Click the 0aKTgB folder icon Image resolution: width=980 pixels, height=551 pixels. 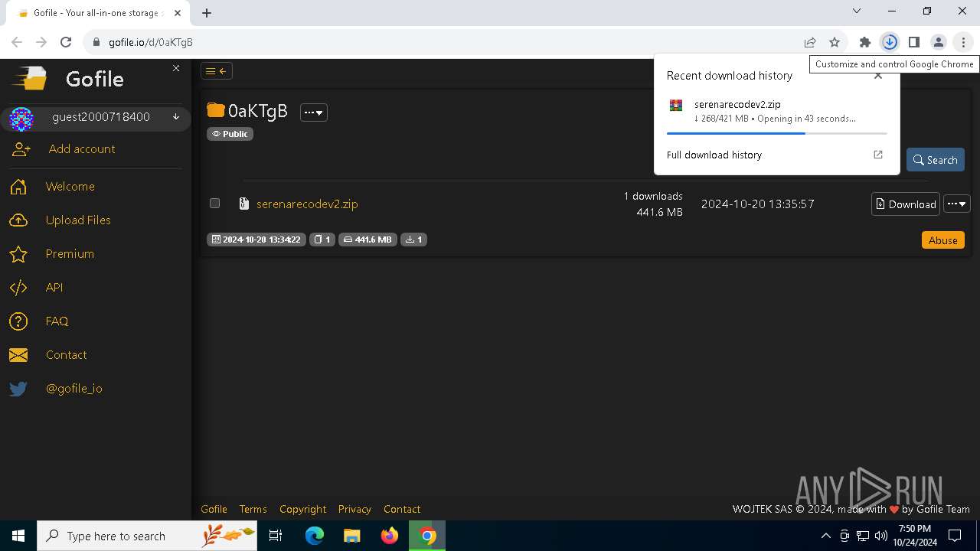coord(216,110)
